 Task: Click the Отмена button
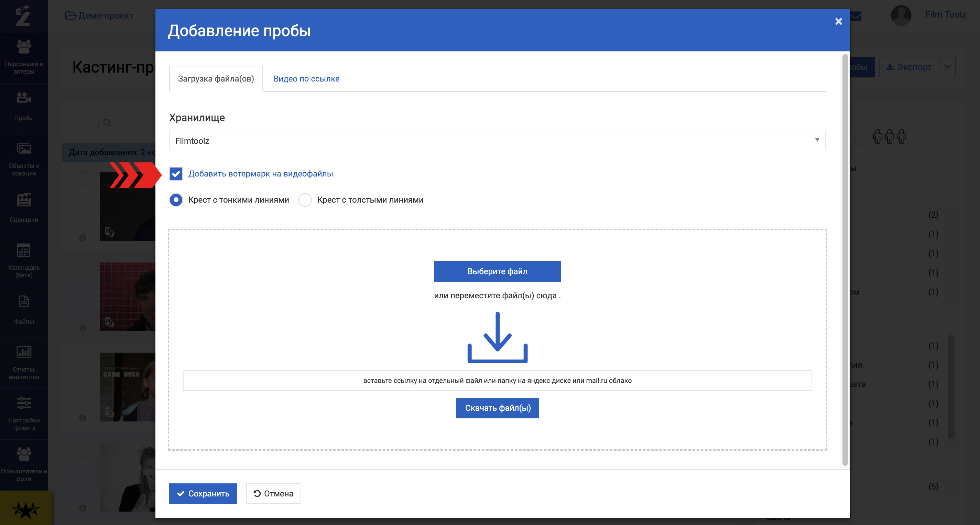point(273,493)
